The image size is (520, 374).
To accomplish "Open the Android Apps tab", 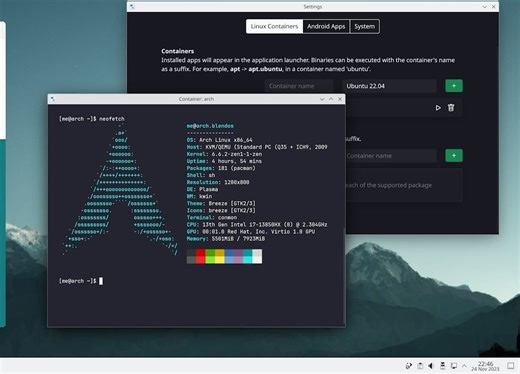I will pos(326,26).
